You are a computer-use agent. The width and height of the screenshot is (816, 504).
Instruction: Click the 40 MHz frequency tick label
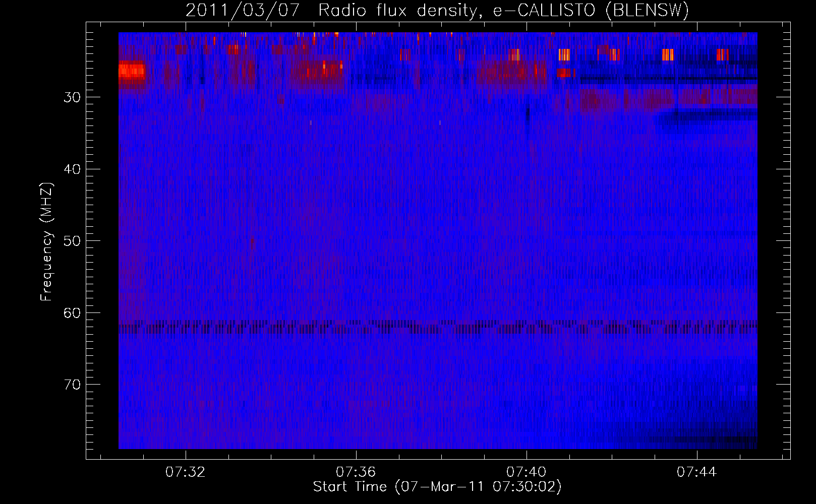click(72, 169)
